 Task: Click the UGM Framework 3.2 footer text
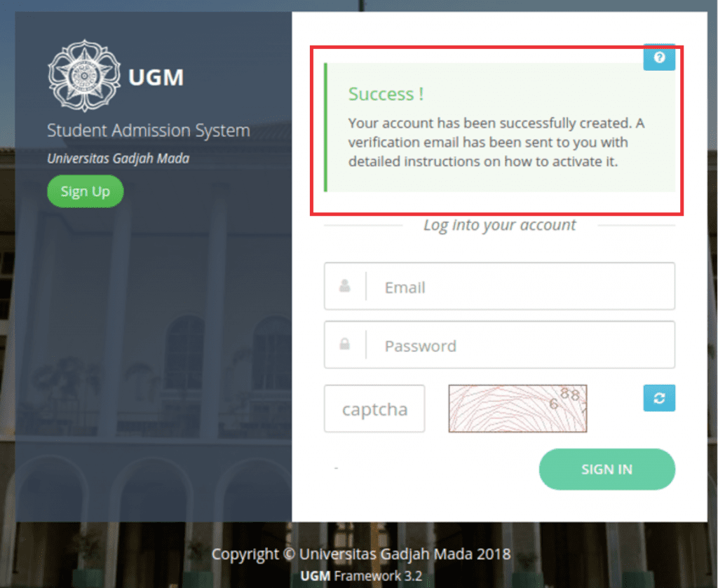[x=361, y=575]
